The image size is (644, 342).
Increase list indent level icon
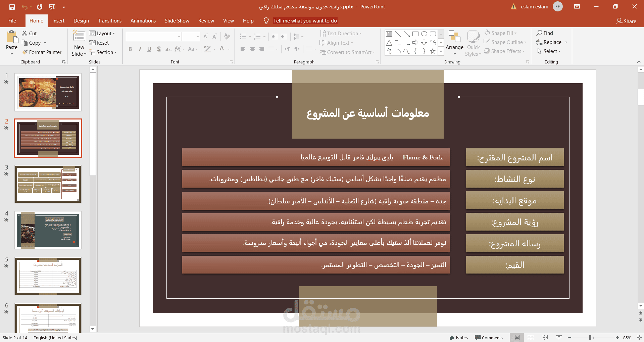click(284, 36)
